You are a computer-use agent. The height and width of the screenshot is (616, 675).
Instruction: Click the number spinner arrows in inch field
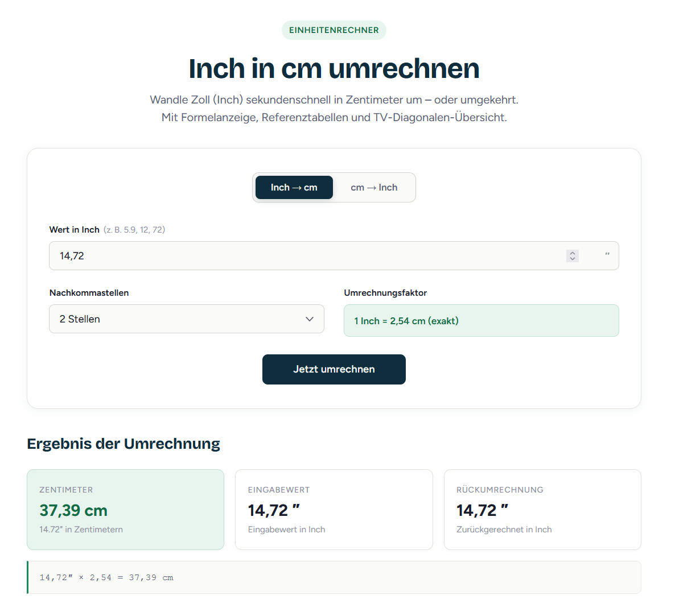572,256
